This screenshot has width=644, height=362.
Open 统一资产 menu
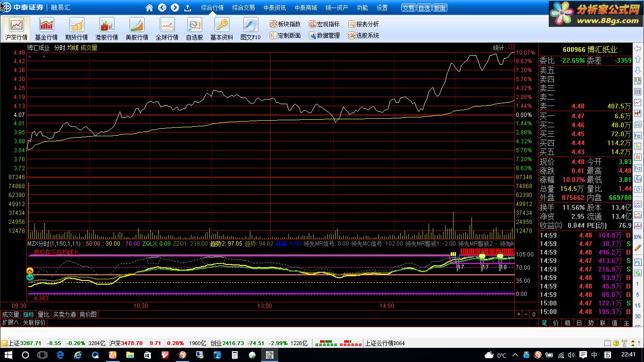pyautogui.click(x=337, y=8)
